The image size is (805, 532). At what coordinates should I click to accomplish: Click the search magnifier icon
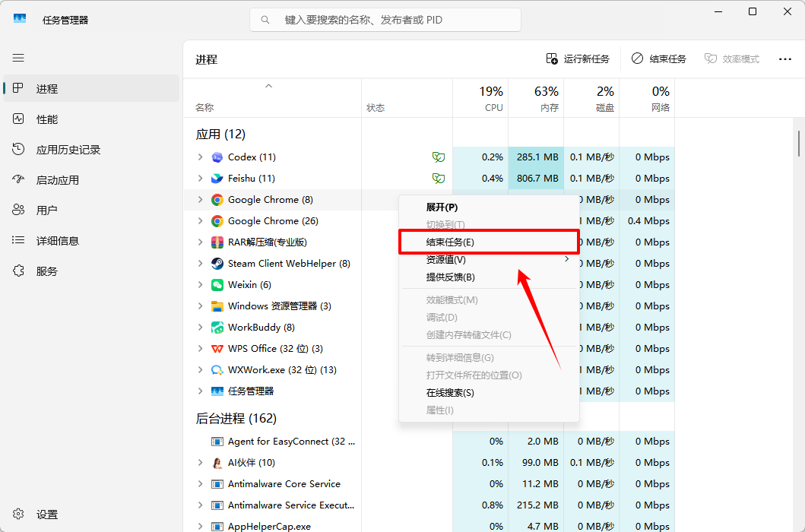point(265,20)
